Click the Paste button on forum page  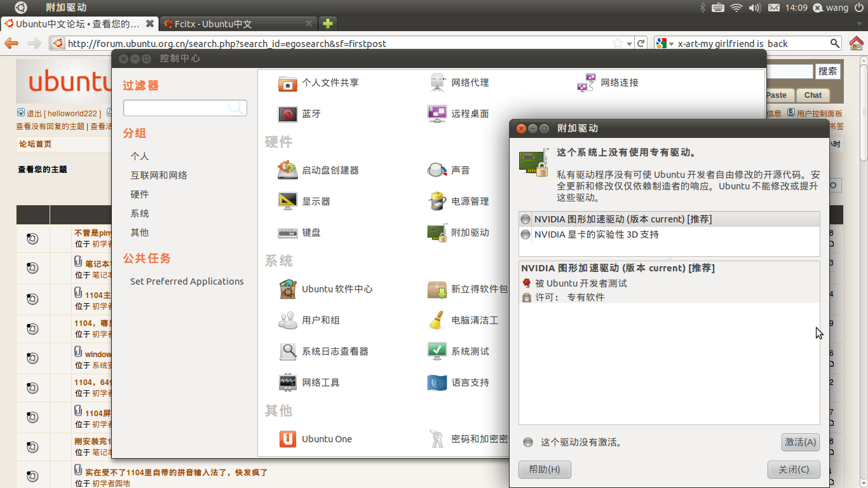click(x=780, y=95)
